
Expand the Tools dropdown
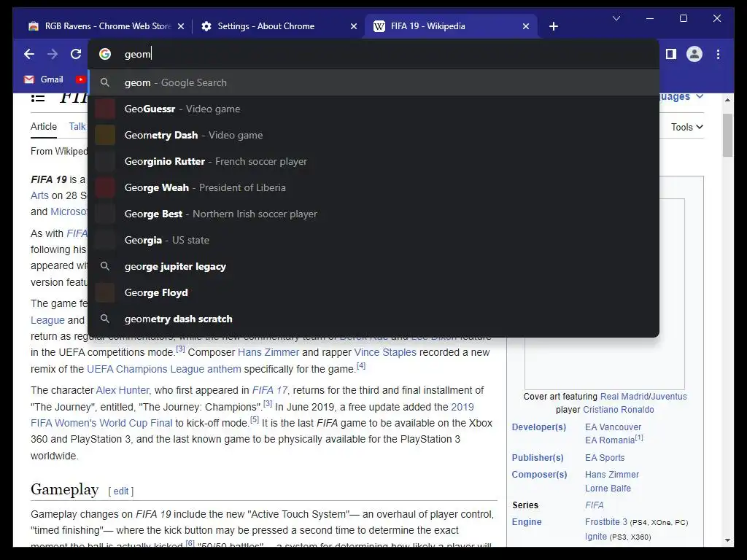coord(687,127)
